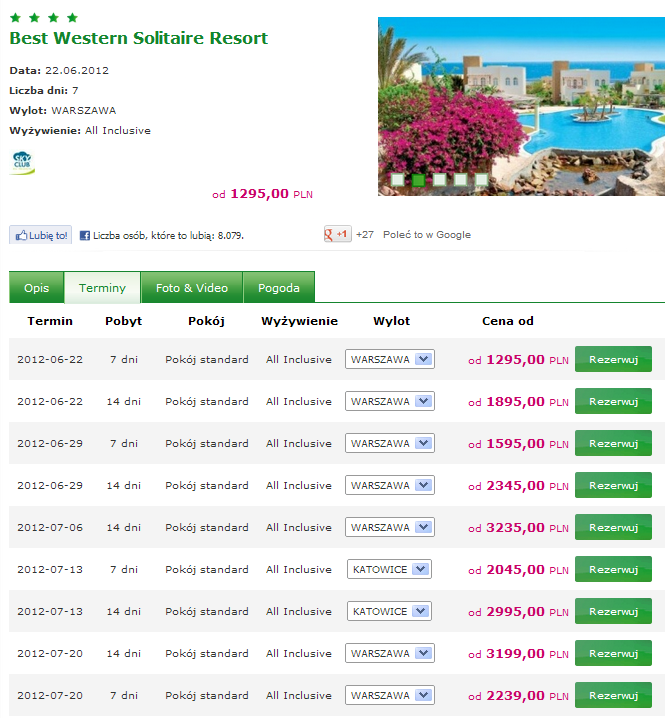Screen dimensions: 665x718
Task: Select the first slideshow indicator square
Action: (x=398, y=180)
